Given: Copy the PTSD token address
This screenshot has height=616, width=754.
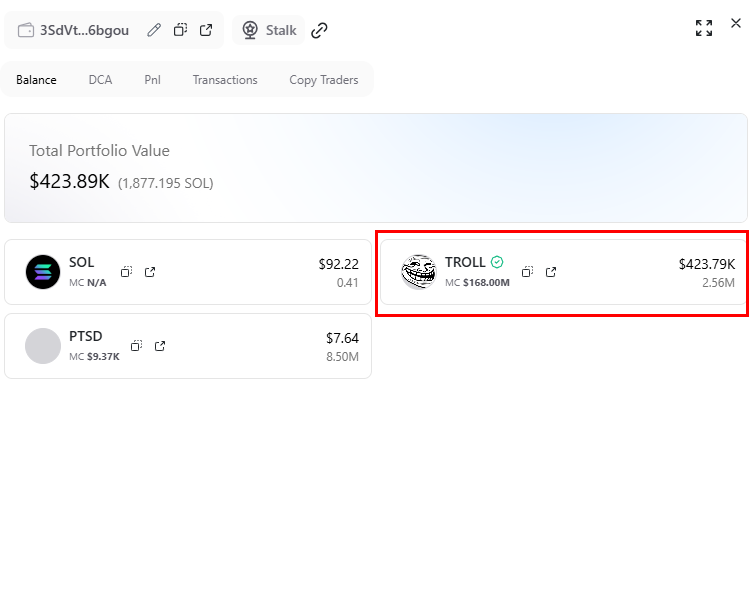Looking at the screenshot, I should click(x=136, y=346).
